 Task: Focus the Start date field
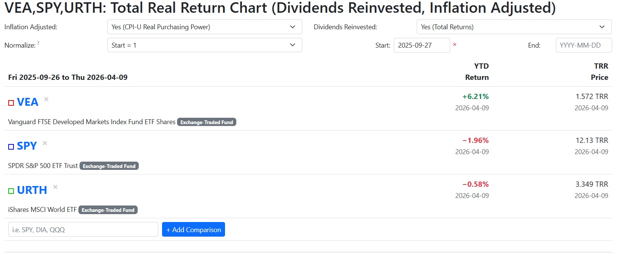(421, 45)
